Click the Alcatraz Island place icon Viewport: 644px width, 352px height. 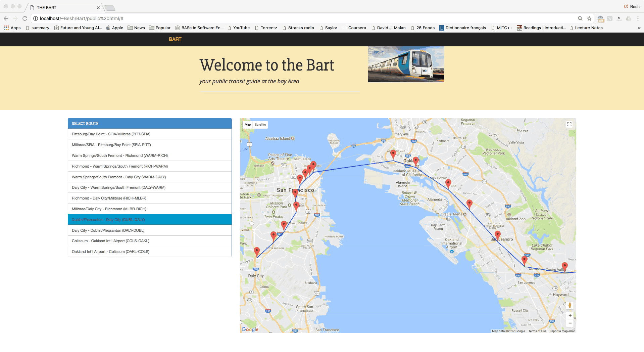tap(293, 138)
